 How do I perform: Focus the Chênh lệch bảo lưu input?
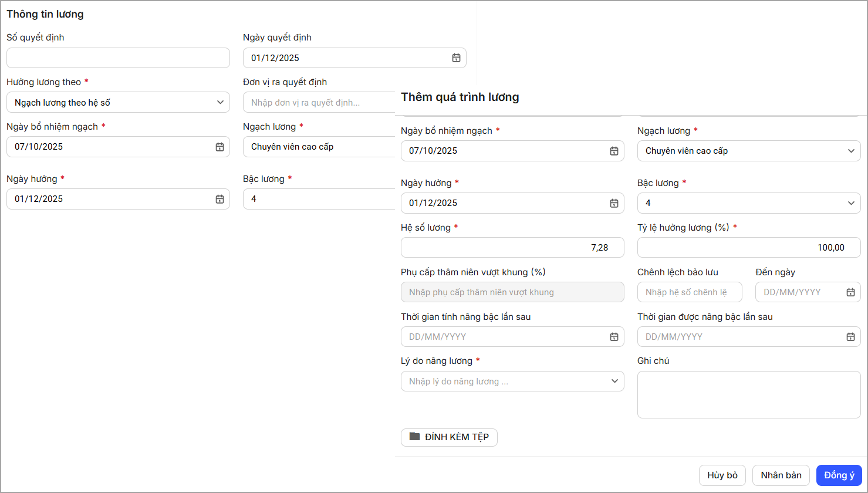689,292
